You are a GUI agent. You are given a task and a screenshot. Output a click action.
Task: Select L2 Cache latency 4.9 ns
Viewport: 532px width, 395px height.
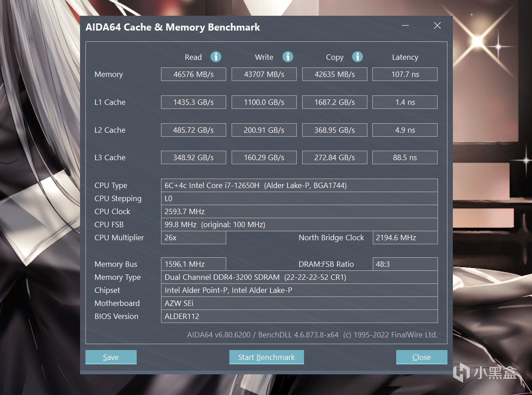click(405, 130)
